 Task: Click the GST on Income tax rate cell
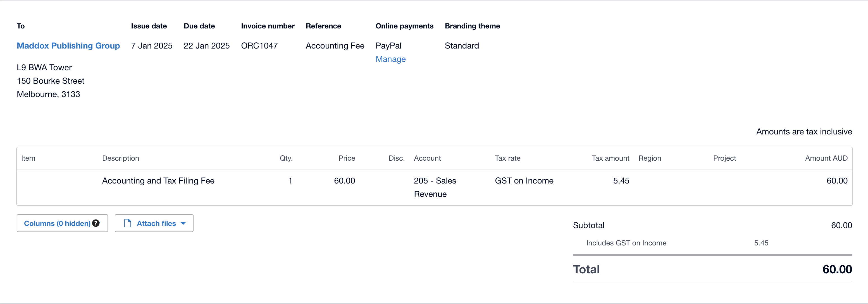[x=524, y=181]
